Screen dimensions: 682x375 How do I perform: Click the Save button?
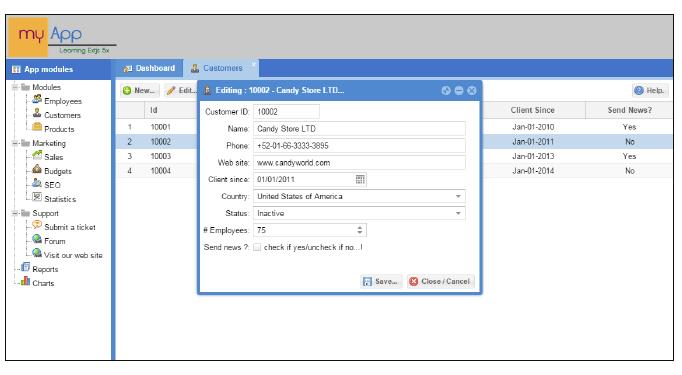(381, 281)
